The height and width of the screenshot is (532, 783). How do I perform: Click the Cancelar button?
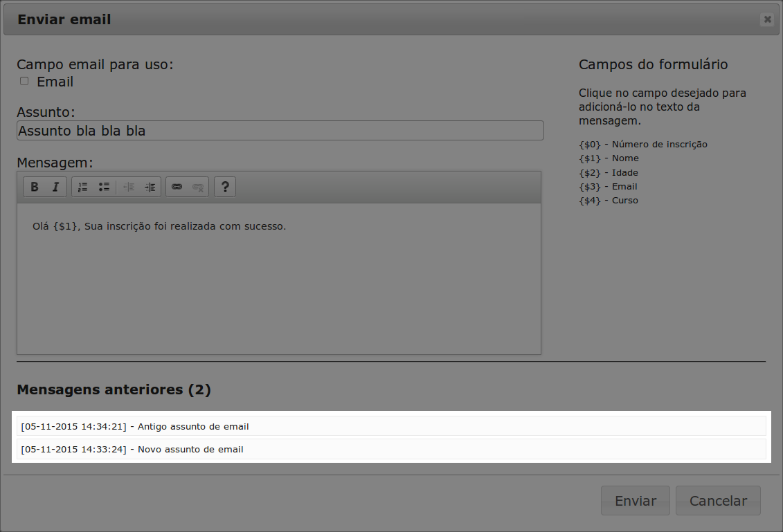(718, 501)
